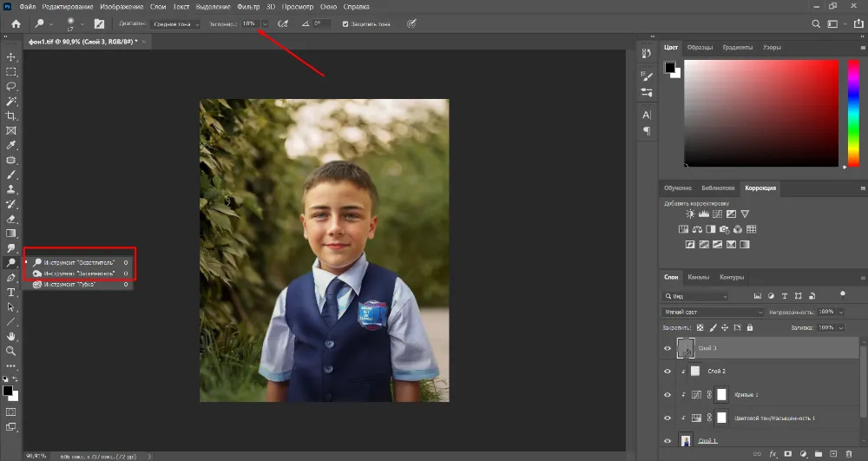Open the 'Средние тона' range dropdown
Screen dimensions: 868x461
[x=174, y=23]
